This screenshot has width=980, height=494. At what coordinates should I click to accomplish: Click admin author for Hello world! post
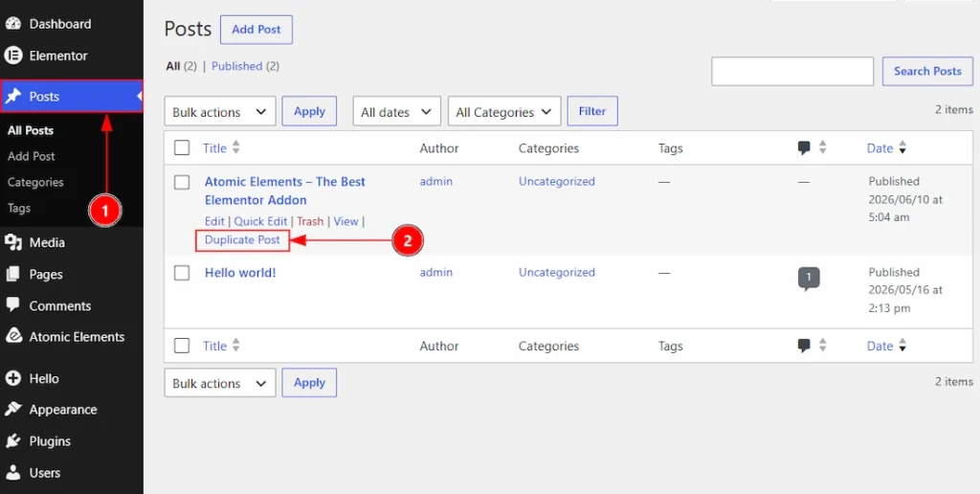tap(436, 272)
